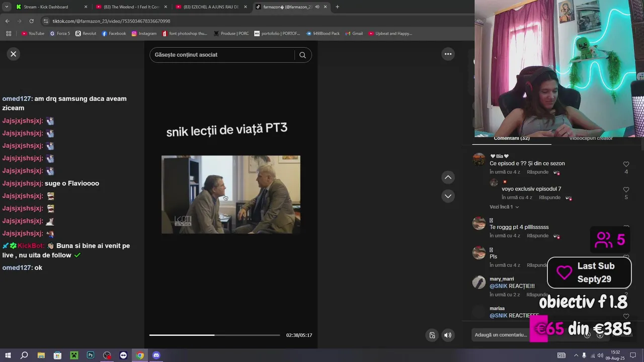Image resolution: width=644 pixels, height=362 pixels.
Task: Switch to the EZECHEL A AJUNS RAU tab
Action: (x=211, y=7)
